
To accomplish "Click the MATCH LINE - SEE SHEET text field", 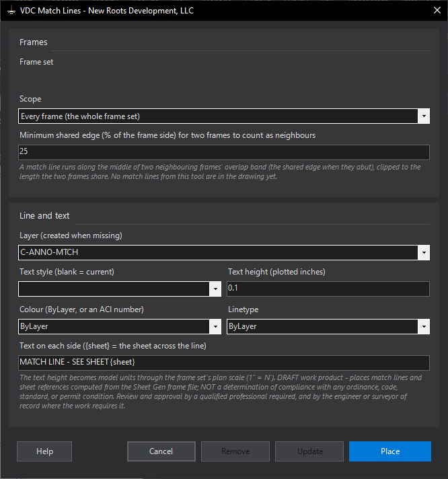I will click(224, 363).
